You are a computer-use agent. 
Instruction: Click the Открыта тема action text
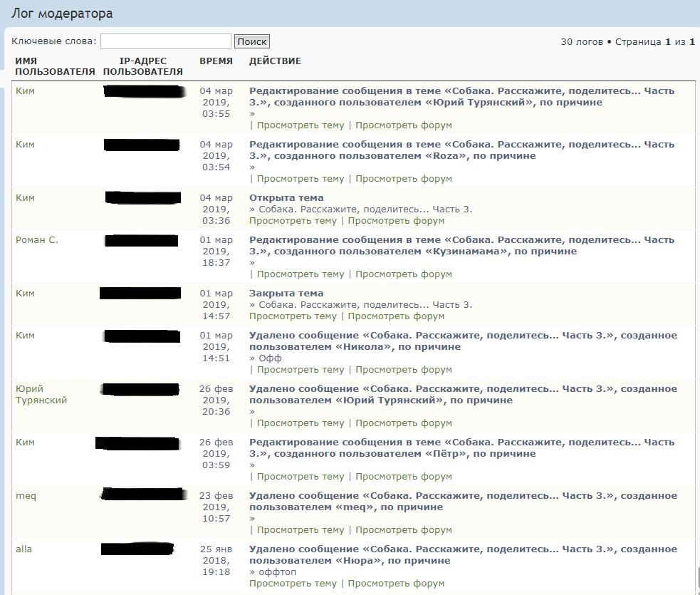[286, 197]
